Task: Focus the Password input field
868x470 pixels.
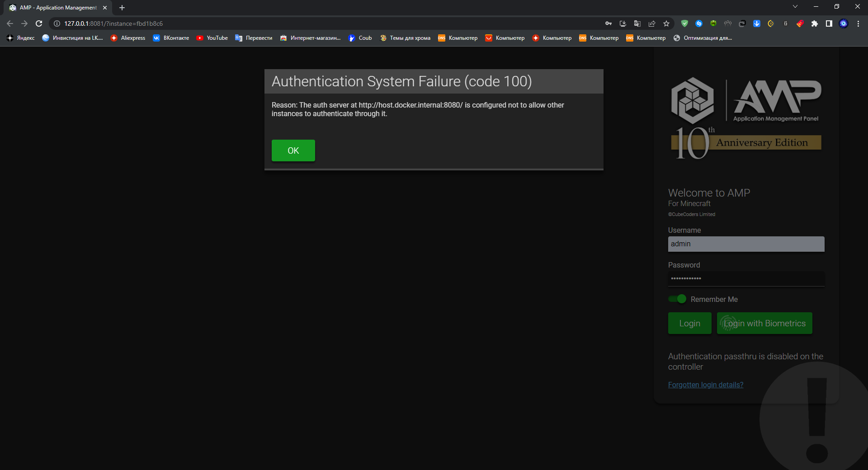Action: coord(746,278)
